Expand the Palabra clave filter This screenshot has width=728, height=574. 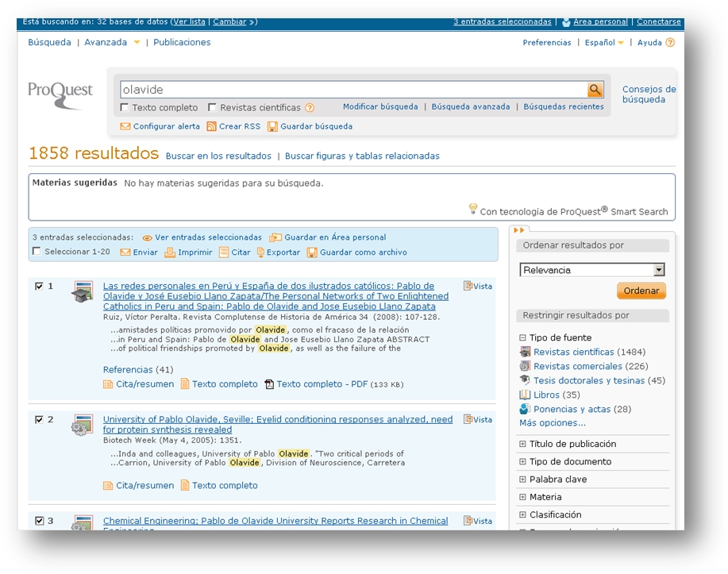(522, 480)
